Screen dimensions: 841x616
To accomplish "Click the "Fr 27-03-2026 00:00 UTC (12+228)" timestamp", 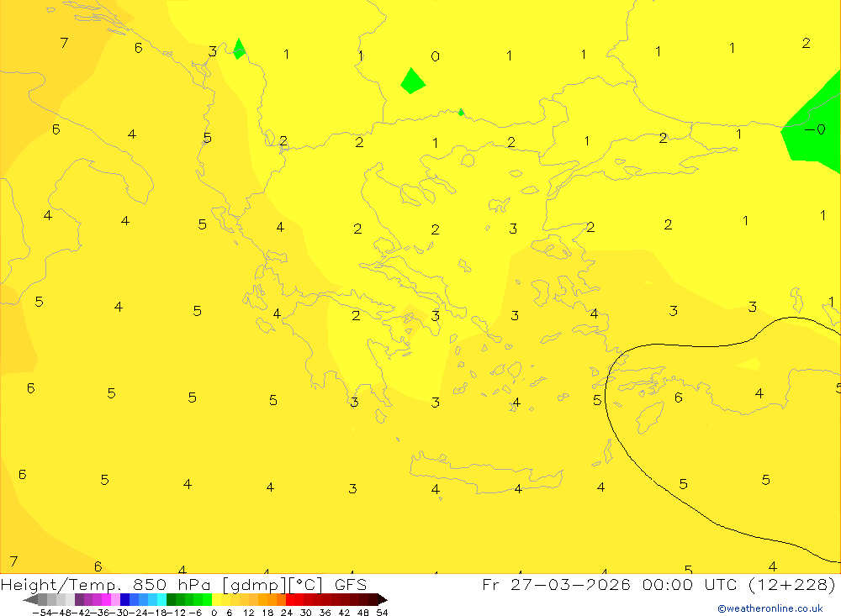I will tap(659, 584).
